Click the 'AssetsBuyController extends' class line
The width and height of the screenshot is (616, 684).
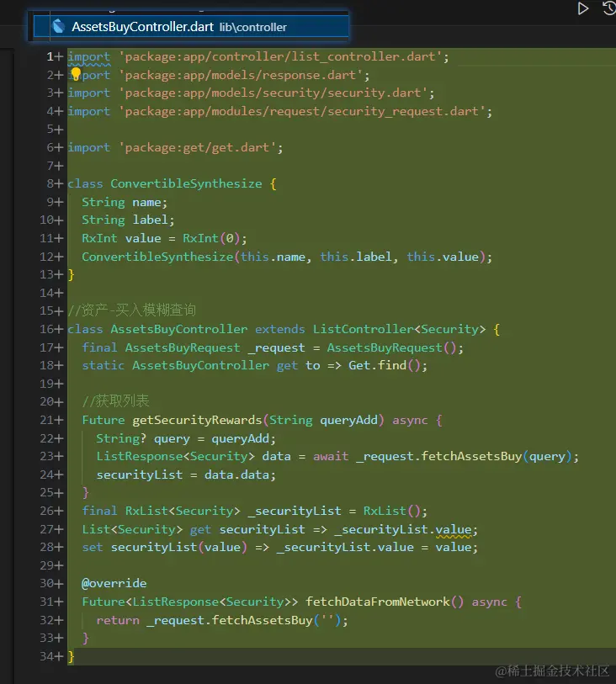(x=284, y=329)
